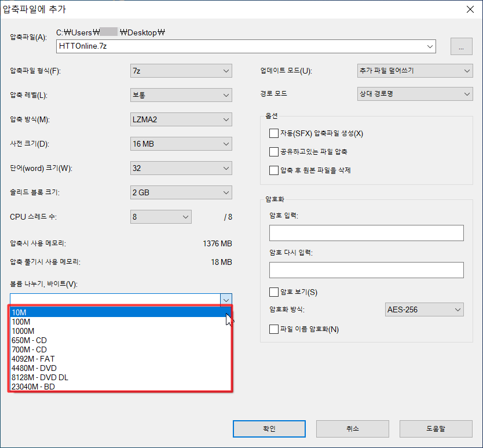Select 8128M - DVD DL volume option
Screen dimensions: 483x448
pos(120,377)
